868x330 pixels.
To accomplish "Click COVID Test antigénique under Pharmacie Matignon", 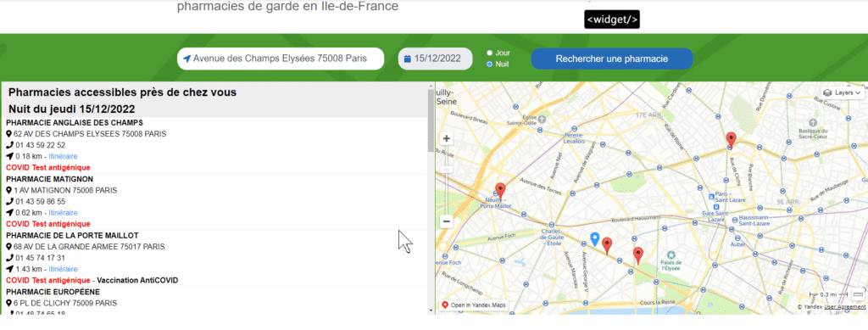I will pos(48,224).
